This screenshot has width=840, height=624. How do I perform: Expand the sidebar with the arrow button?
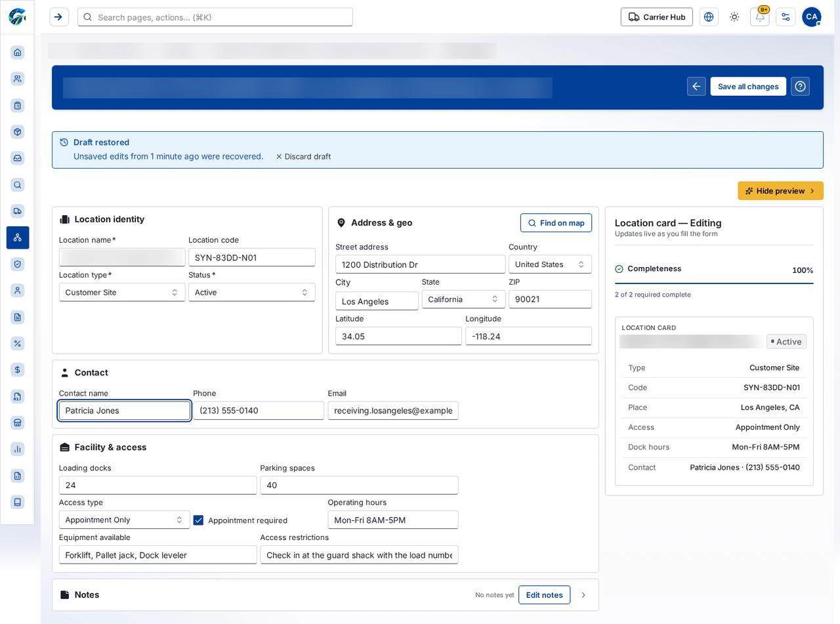click(58, 17)
